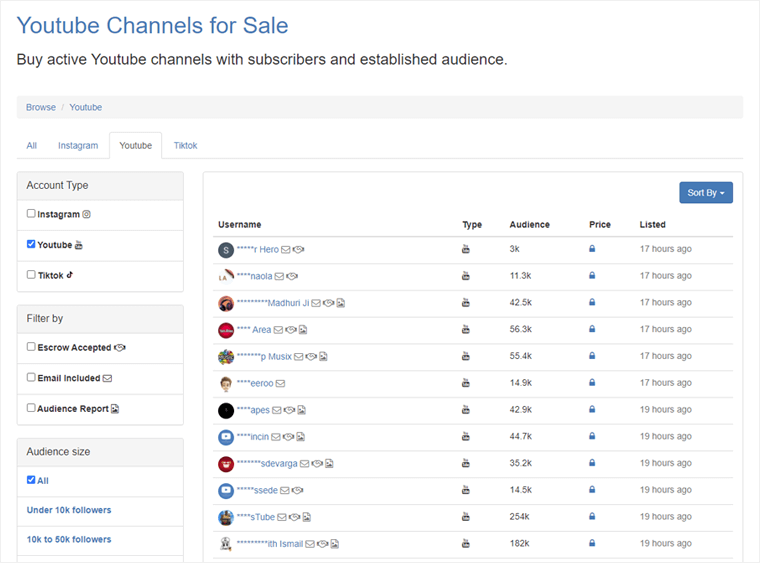Click price lock icon in Madhuri Ji row
760x563 pixels.
(592, 302)
